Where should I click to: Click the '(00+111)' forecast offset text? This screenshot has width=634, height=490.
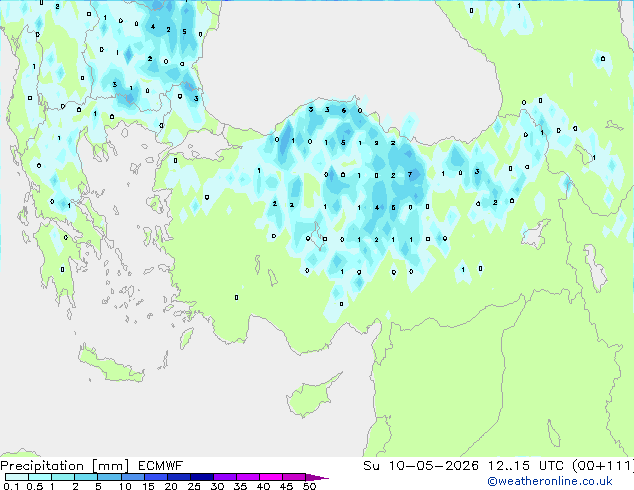(x=603, y=466)
